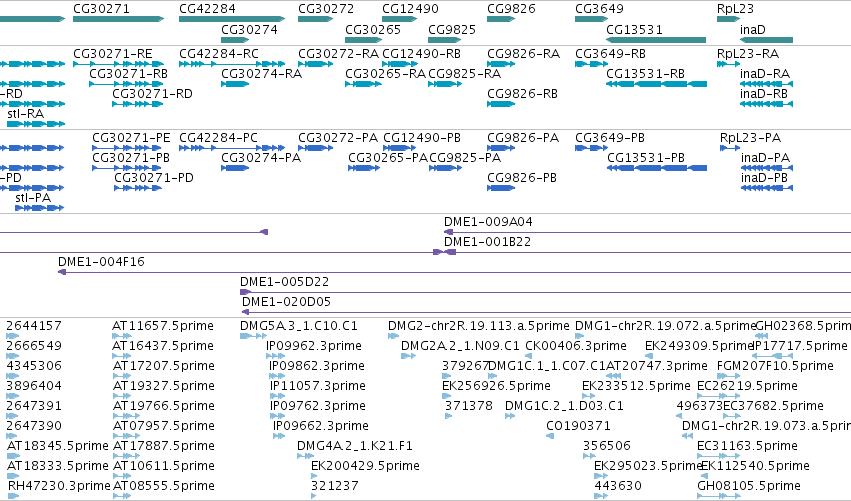Click the DMG4A.2_1.K21.F1 feature label
Viewport: 851px width, 501px height.
coord(355,446)
